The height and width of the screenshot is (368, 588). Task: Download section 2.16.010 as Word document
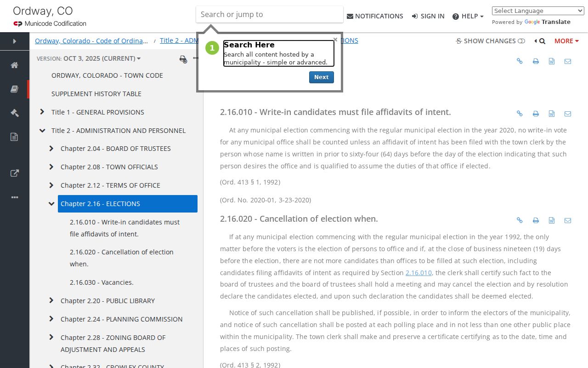tap(552, 114)
